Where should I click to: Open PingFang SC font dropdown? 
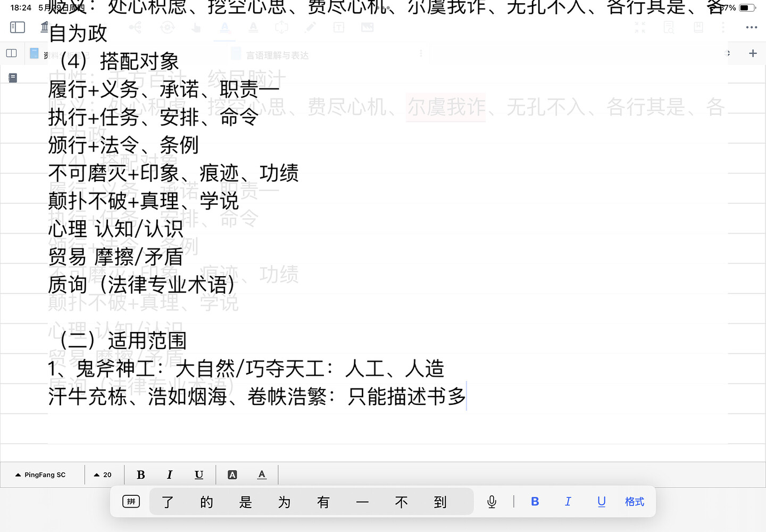(40, 475)
